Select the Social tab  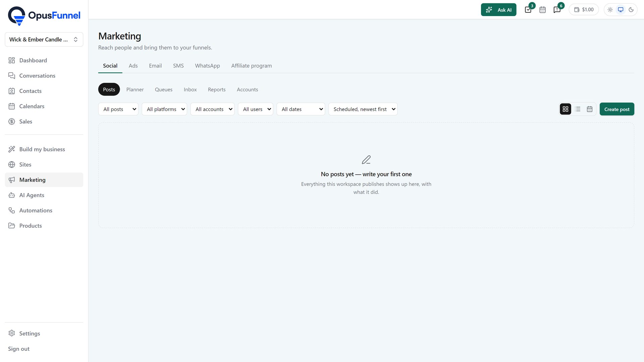pyautogui.click(x=110, y=66)
